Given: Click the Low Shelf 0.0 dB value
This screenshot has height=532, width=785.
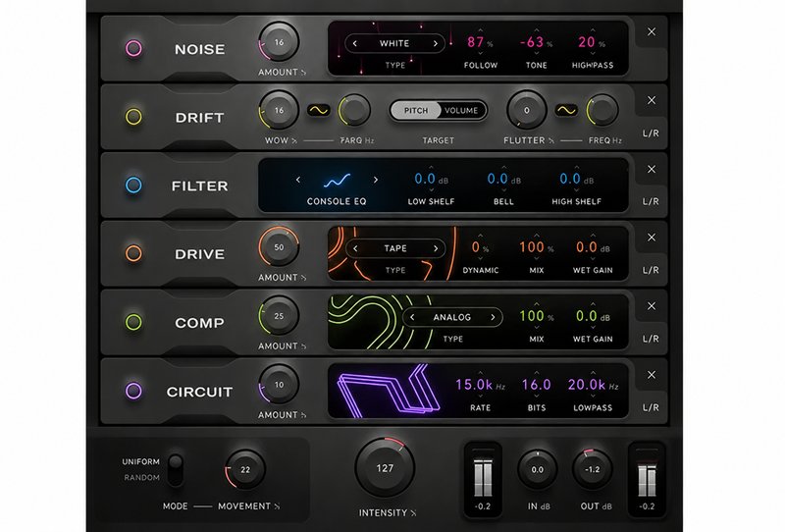Looking at the screenshot, I should click(431, 180).
